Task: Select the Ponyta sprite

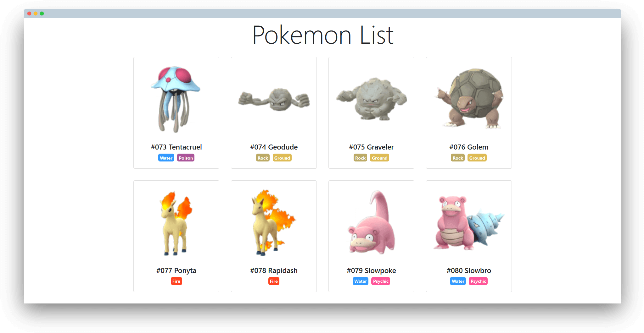Action: [x=176, y=223]
